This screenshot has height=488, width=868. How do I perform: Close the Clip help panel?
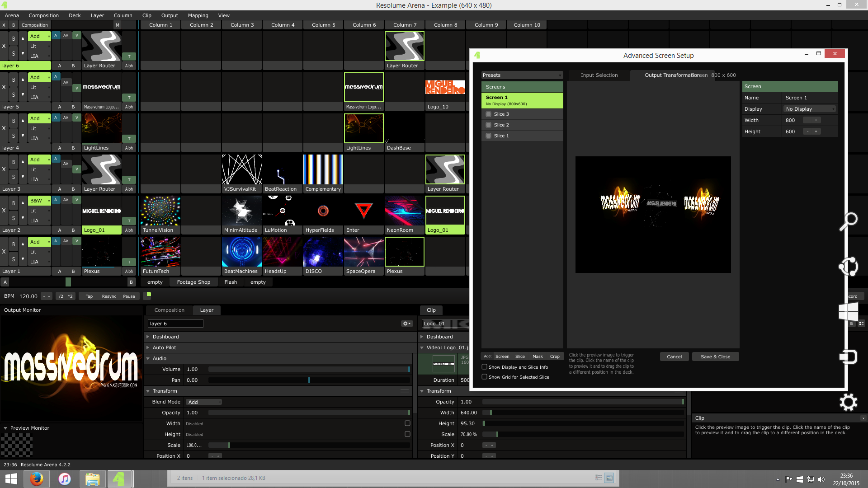[863, 418]
